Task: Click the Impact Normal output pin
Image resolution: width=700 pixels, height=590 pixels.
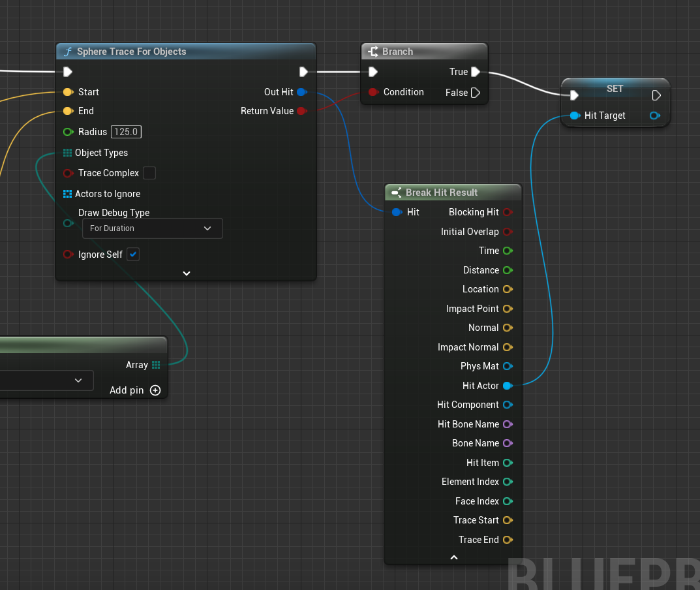Action: pyautogui.click(x=508, y=347)
